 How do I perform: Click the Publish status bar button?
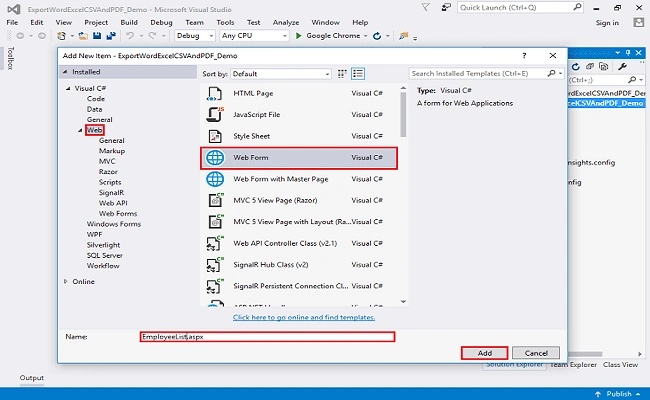(618, 394)
